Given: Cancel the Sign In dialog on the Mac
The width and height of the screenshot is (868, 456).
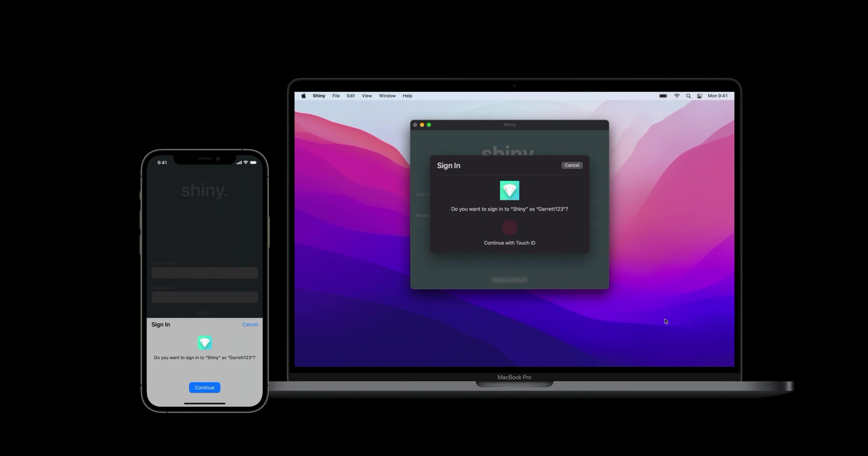Looking at the screenshot, I should tap(572, 165).
